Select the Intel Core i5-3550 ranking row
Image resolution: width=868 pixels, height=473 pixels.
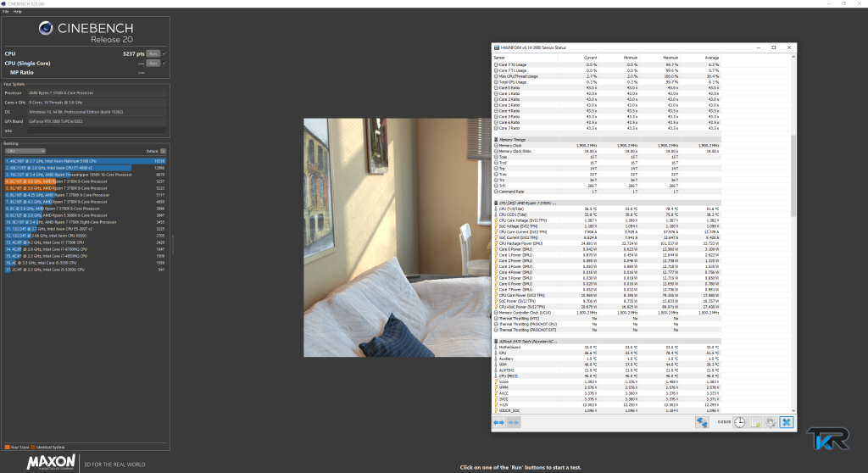[x=86, y=263]
